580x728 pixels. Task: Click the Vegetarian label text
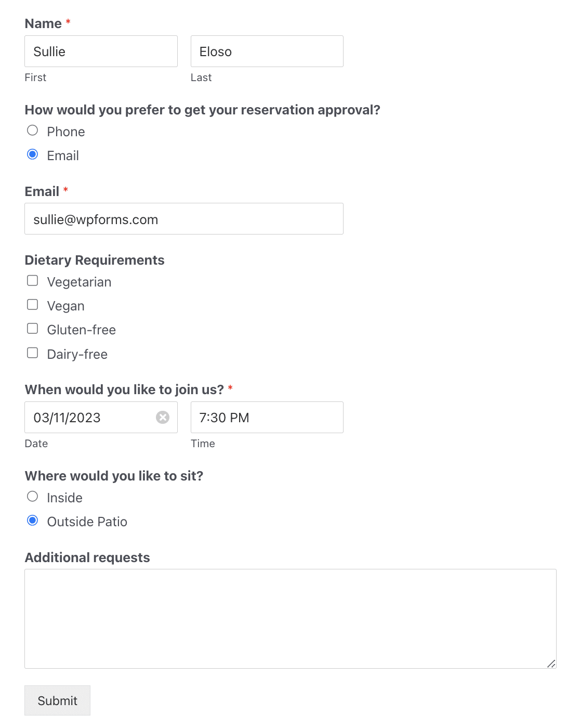80,282
